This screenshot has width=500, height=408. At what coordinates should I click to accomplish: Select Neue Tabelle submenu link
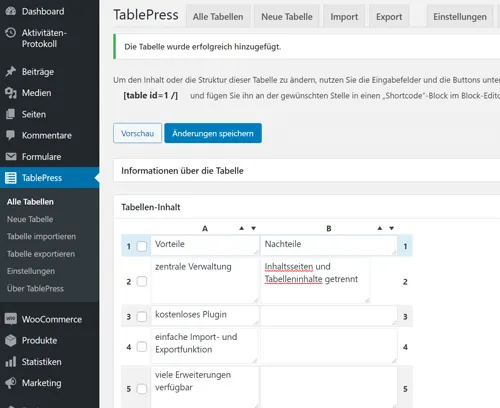[x=30, y=219]
